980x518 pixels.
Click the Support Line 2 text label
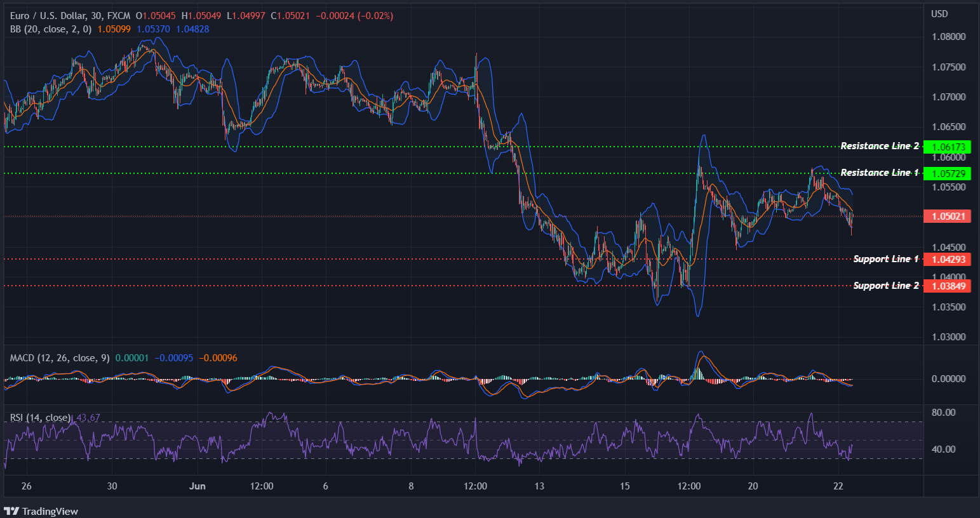(x=885, y=286)
